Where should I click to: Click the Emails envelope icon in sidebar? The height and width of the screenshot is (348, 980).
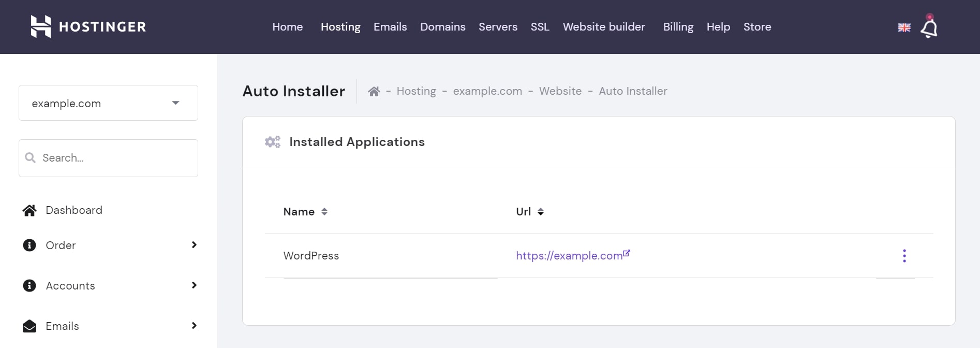(x=29, y=326)
